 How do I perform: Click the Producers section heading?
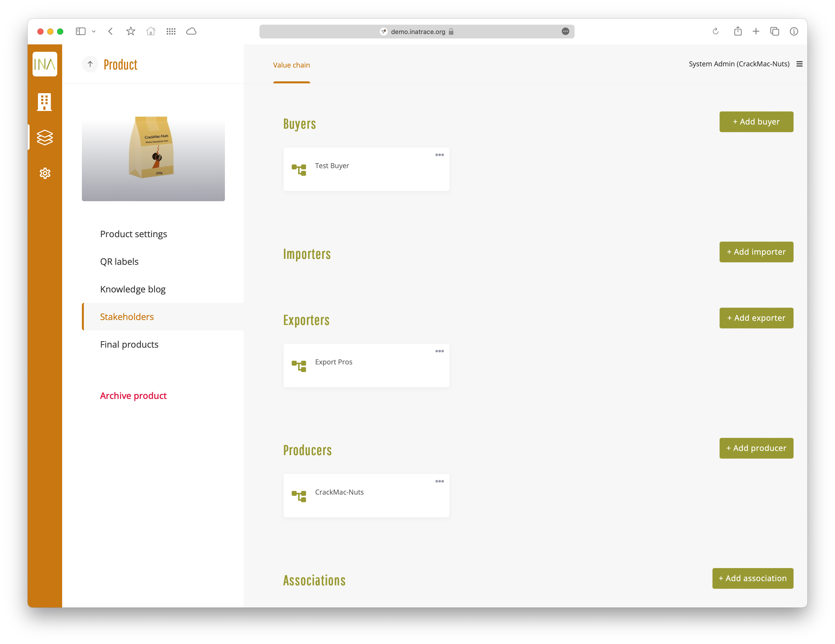pyautogui.click(x=307, y=451)
